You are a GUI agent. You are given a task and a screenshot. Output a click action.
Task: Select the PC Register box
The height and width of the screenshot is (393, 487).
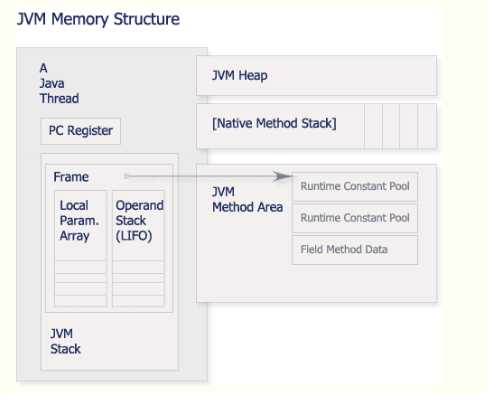[x=80, y=131]
